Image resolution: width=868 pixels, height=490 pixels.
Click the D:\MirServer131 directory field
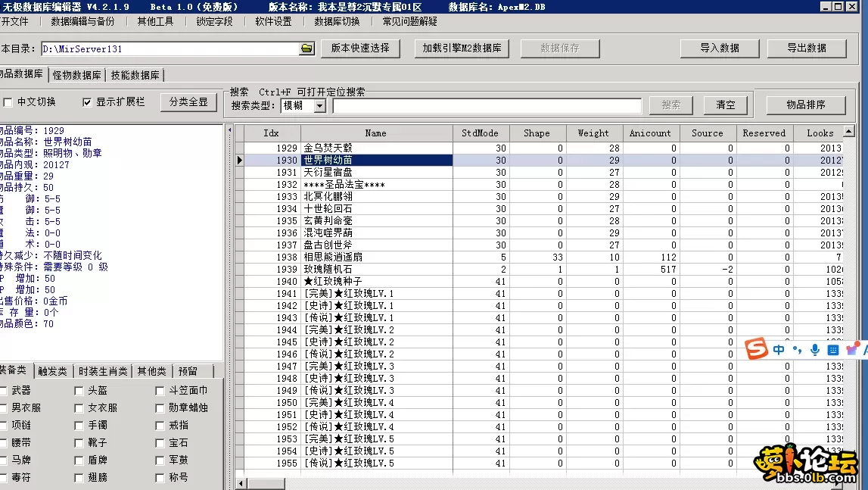point(170,48)
